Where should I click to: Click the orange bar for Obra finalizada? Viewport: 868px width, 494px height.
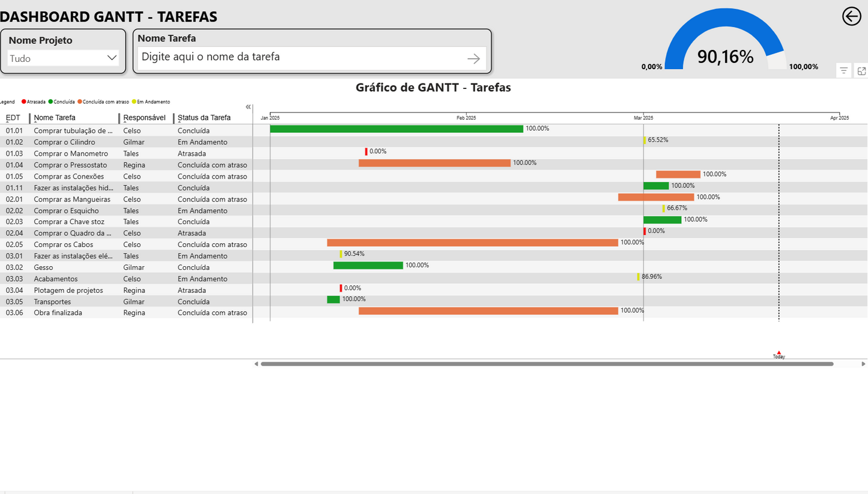(488, 311)
